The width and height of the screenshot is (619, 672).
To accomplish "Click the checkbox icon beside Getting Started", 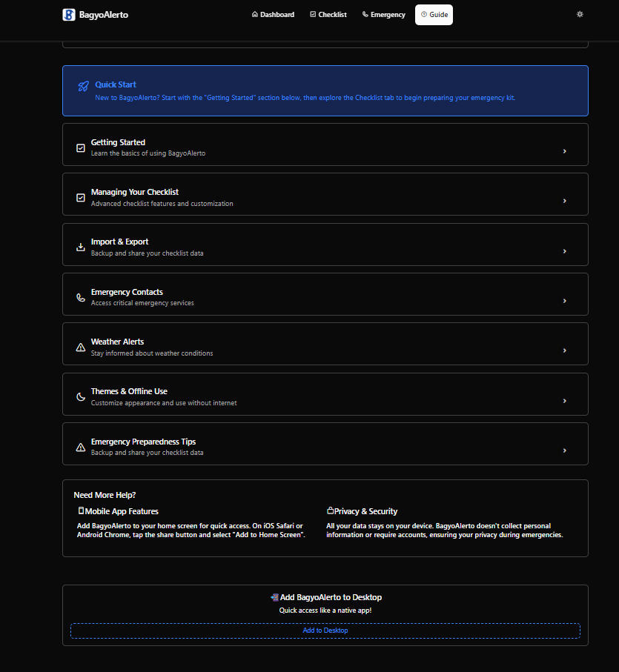I will (x=81, y=148).
